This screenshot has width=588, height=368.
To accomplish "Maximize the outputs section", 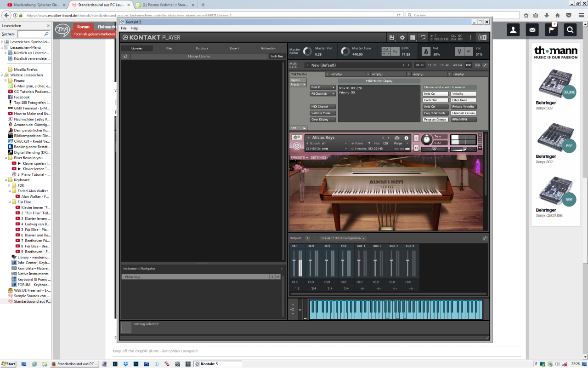I will [x=485, y=238].
